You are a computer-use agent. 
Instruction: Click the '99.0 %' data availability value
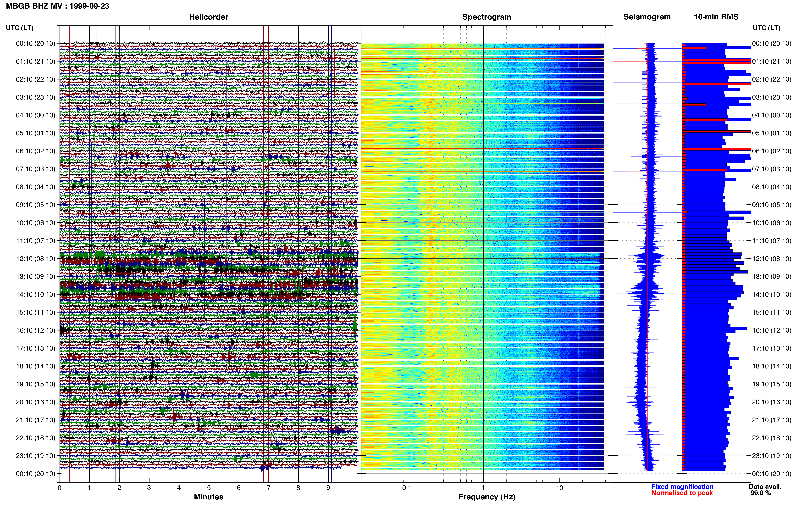coord(761,493)
